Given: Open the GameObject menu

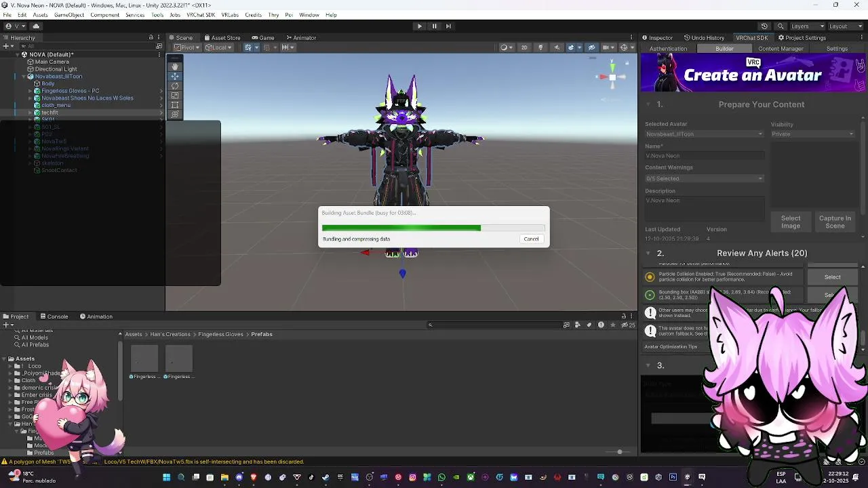Looking at the screenshot, I should pos(69,15).
